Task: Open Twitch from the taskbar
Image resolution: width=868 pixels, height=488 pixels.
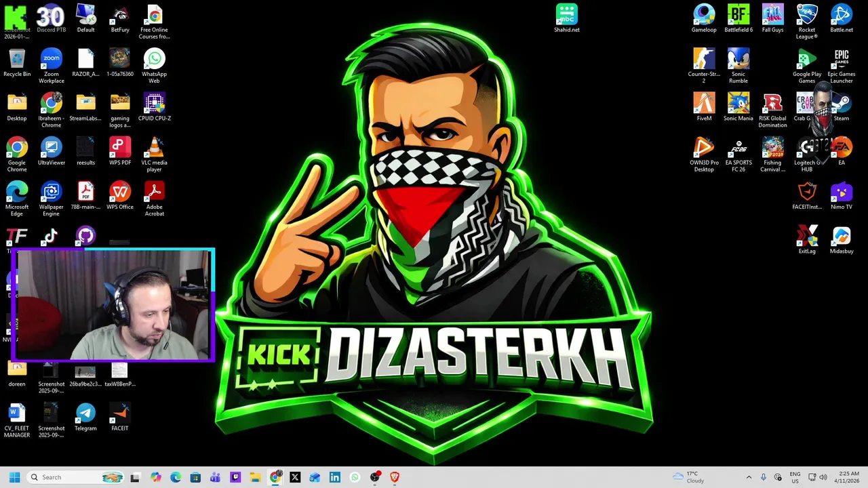Action: [x=235, y=477]
